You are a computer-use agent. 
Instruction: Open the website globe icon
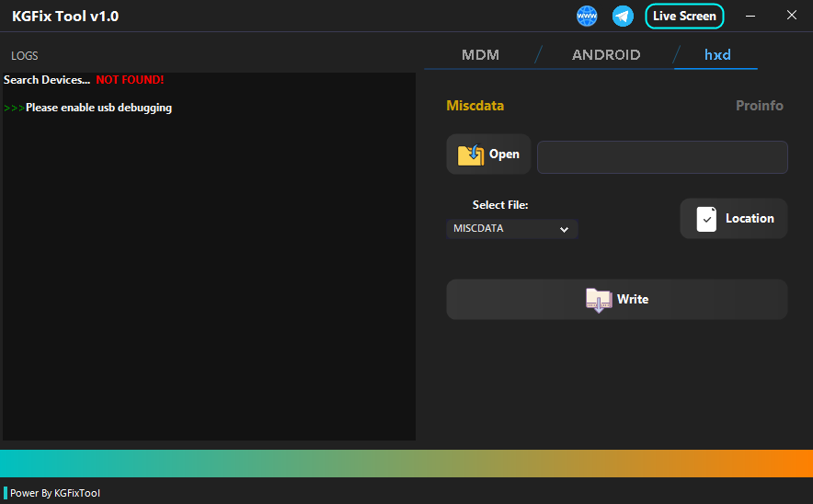587,16
